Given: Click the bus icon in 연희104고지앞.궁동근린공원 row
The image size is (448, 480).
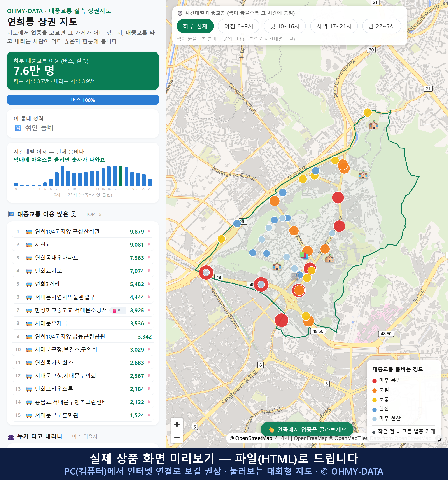Looking at the screenshot, I should click(x=29, y=337).
